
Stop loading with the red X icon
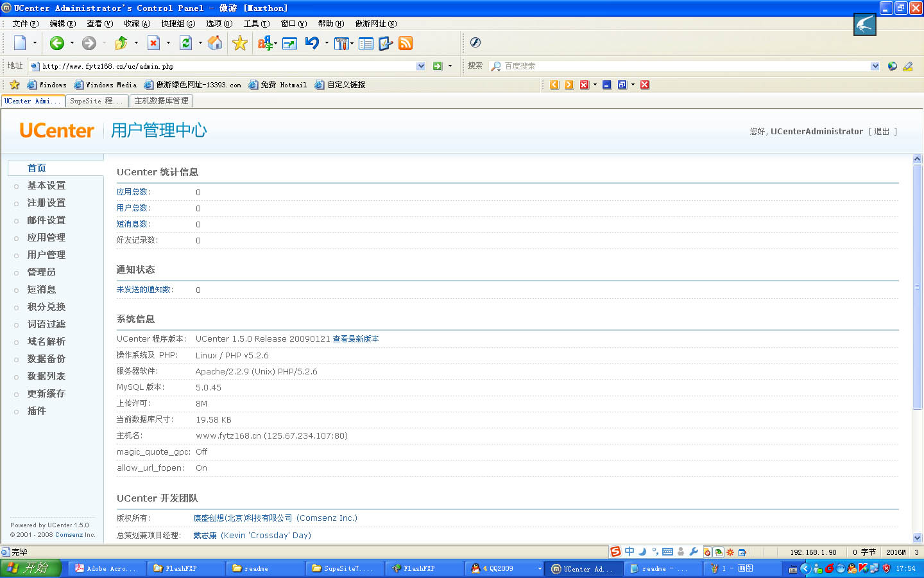click(153, 43)
